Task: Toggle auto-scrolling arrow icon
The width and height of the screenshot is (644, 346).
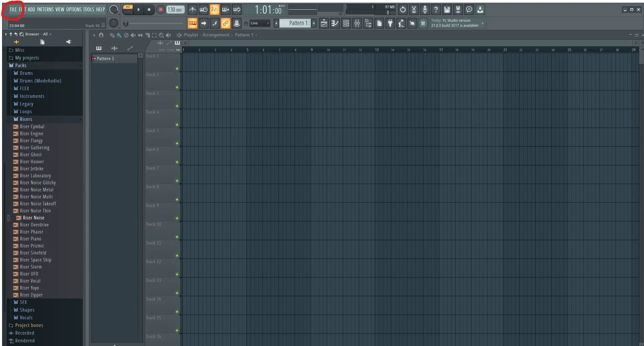Action: point(204,23)
